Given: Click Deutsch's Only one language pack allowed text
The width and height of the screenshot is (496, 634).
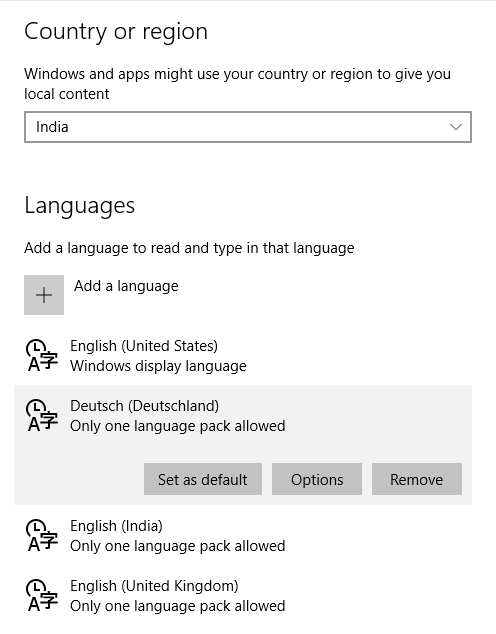Looking at the screenshot, I should [178, 426].
